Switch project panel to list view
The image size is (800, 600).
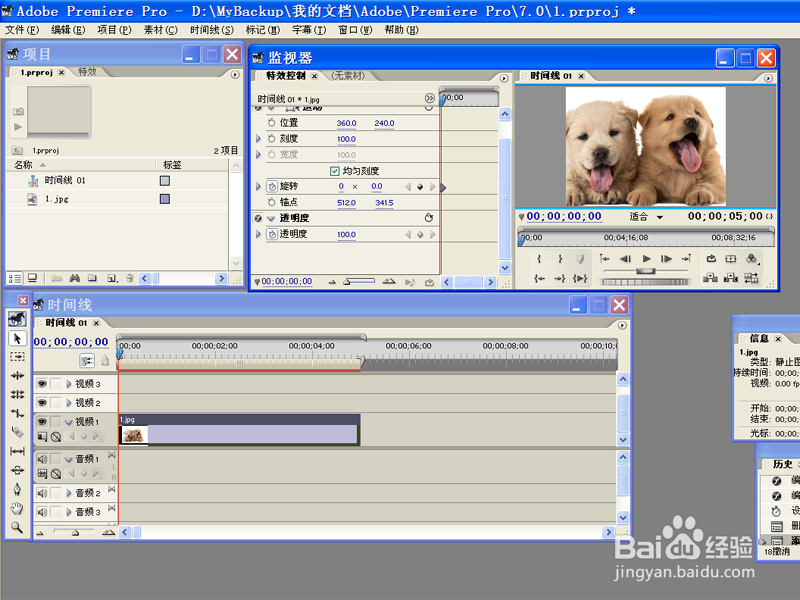tap(15, 278)
